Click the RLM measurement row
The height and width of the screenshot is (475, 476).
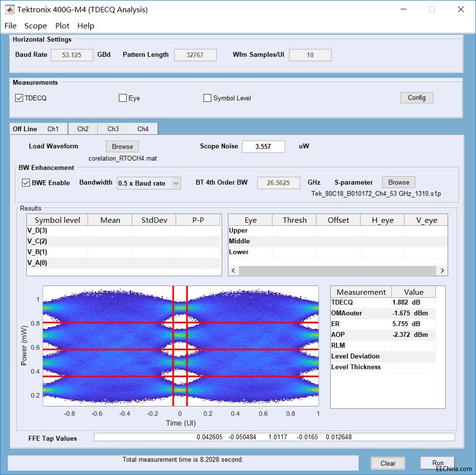click(383, 346)
